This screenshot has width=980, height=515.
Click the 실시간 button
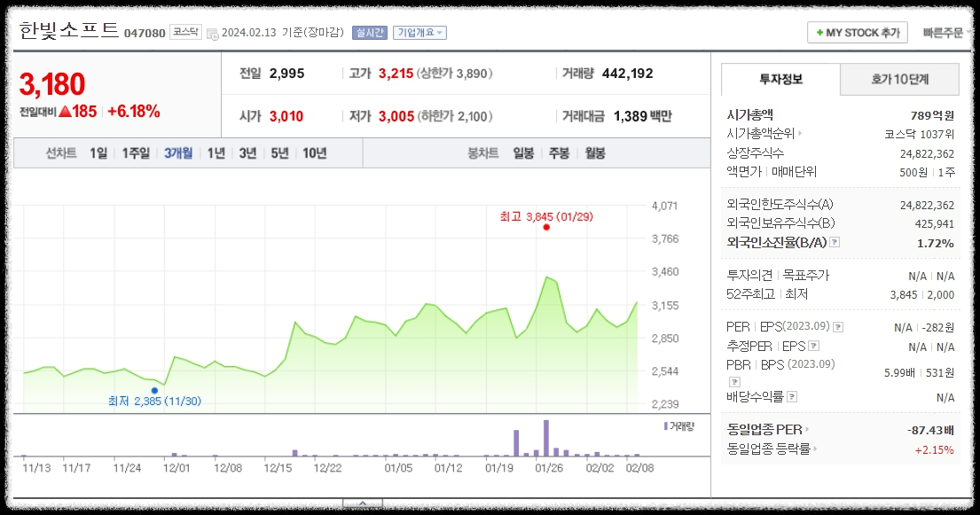tap(369, 33)
